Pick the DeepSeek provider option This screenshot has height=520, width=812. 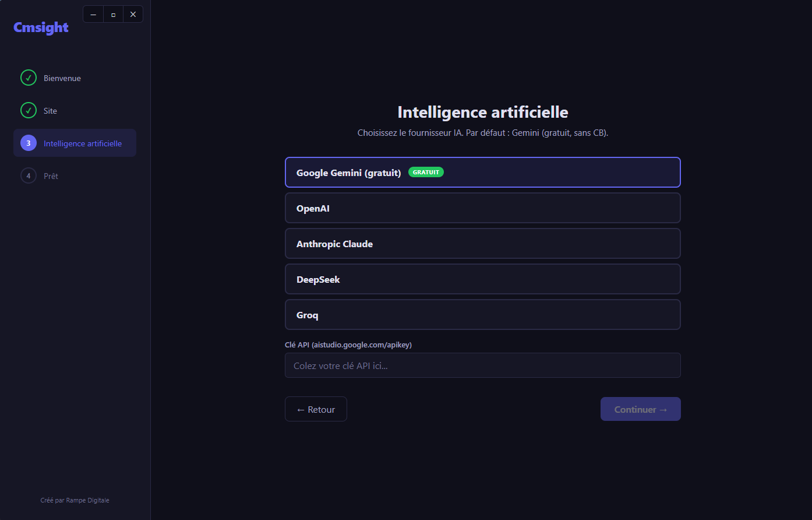pos(482,279)
